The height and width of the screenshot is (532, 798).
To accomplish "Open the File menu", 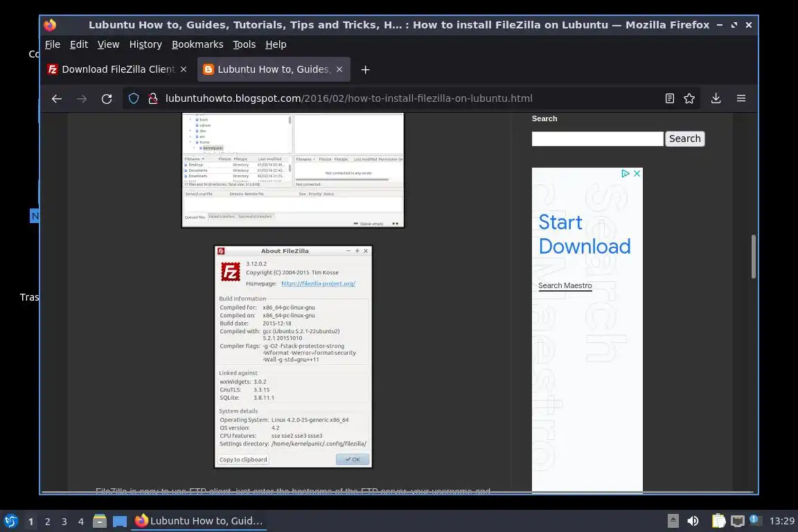I will [x=53, y=44].
